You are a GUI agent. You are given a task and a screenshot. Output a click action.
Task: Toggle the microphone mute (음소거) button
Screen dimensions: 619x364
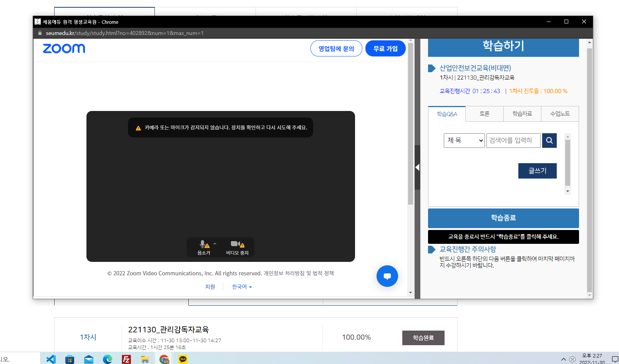point(204,248)
